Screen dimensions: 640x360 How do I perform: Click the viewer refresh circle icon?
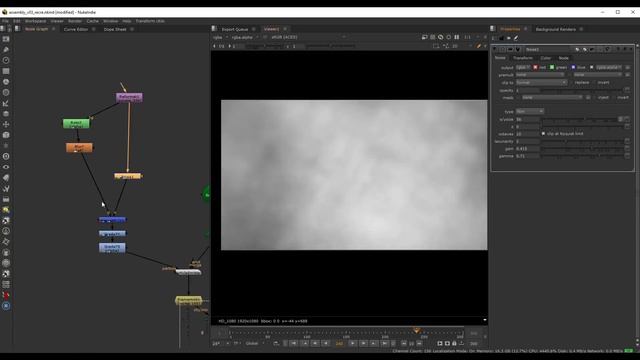click(x=449, y=37)
